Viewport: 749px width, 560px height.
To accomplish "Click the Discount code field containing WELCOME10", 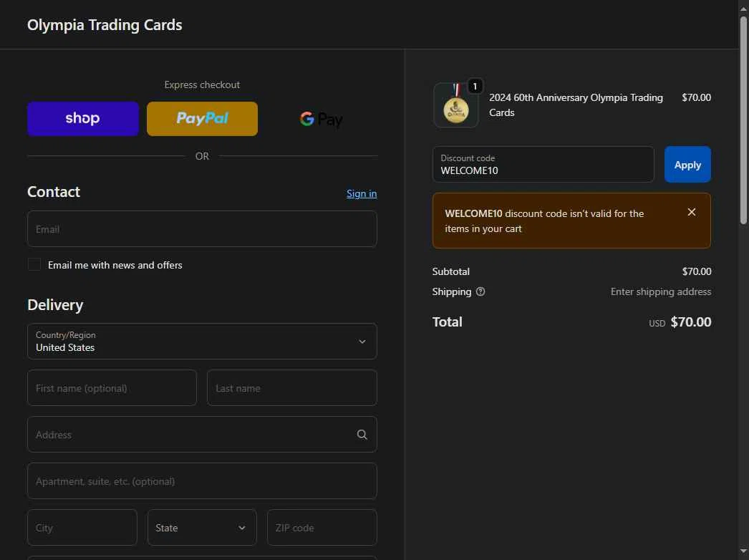I will click(x=543, y=165).
